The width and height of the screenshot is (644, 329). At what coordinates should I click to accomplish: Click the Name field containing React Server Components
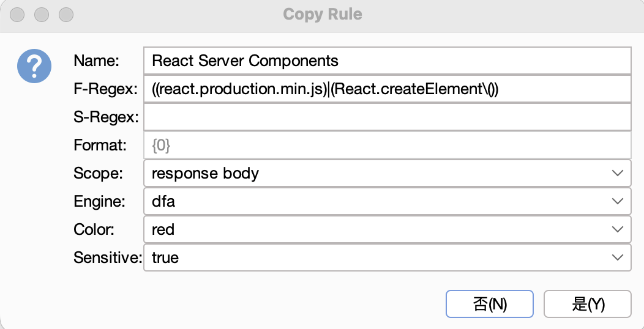click(386, 61)
